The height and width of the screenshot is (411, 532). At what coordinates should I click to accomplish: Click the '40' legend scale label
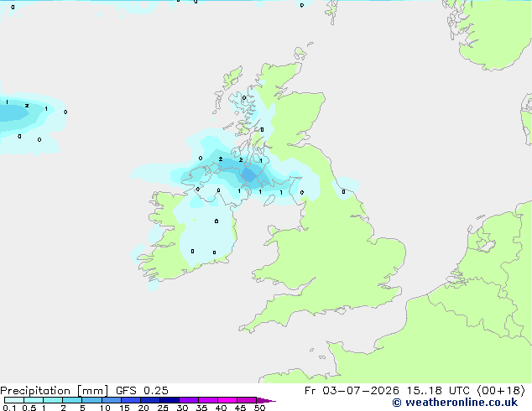(221, 408)
